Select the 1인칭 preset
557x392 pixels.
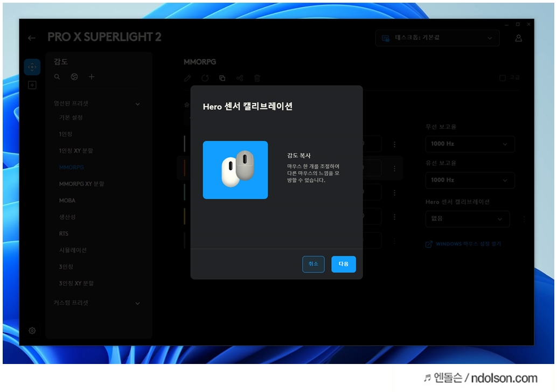[65, 134]
